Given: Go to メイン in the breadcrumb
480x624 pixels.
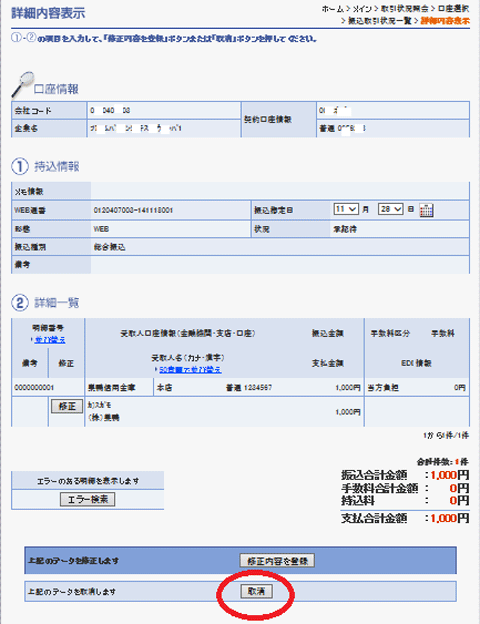Looking at the screenshot, I should [362, 9].
